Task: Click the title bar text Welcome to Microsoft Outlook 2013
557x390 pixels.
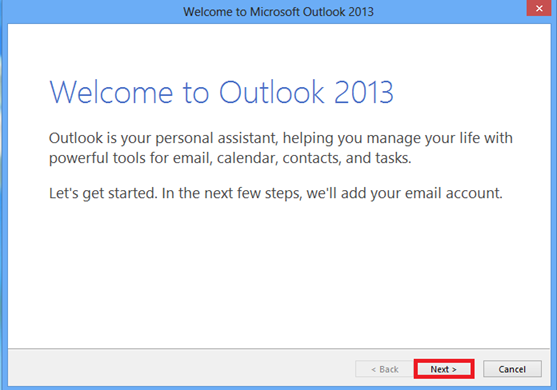Action: tap(278, 12)
